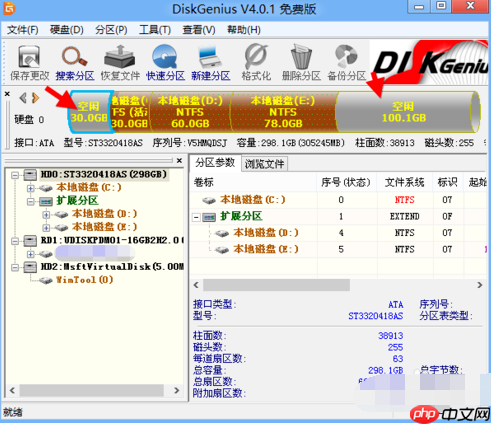The height and width of the screenshot is (424, 491).
Task: Click the 序号(状态) column header
Action: [x=346, y=182]
